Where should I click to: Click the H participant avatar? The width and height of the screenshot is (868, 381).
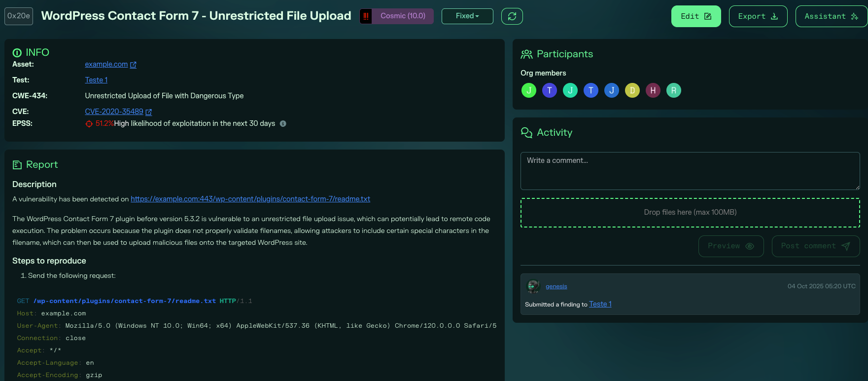[x=653, y=90]
